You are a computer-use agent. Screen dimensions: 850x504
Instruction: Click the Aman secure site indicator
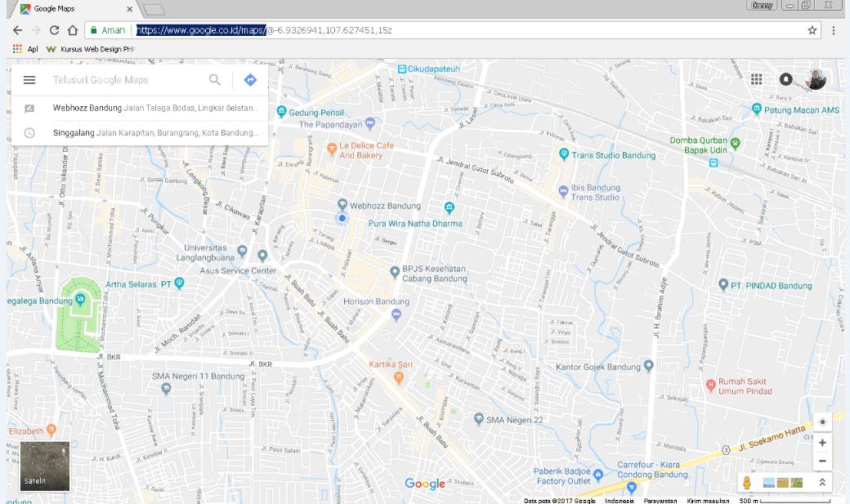click(108, 30)
